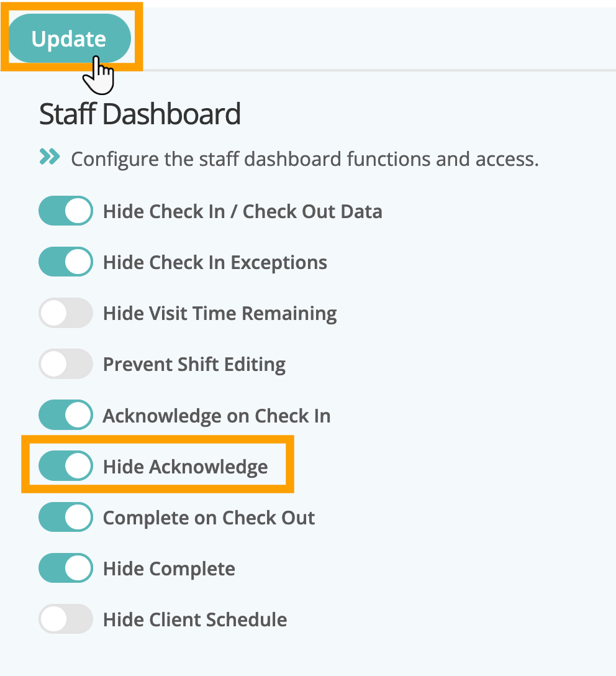Click the double chevron icon beside Configure text
The image size is (616, 676).
pyautogui.click(x=50, y=157)
